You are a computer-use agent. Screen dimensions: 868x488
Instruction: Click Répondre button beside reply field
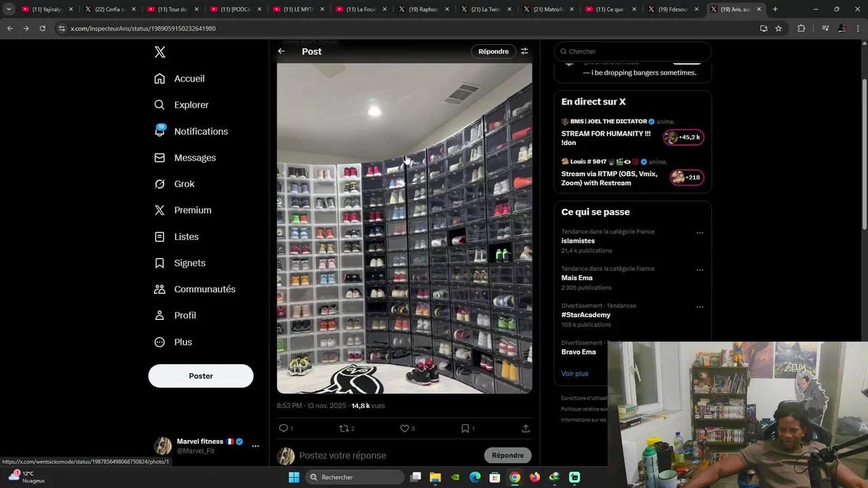508,455
